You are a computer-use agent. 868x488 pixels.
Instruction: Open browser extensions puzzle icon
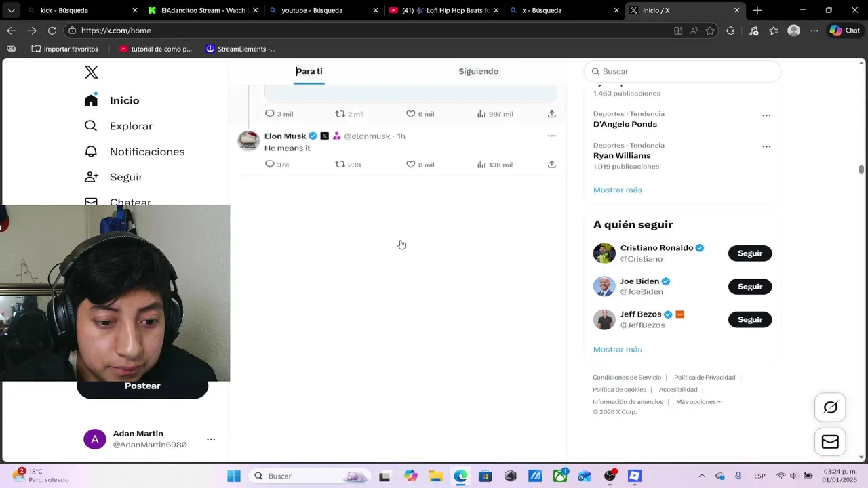click(x=730, y=30)
